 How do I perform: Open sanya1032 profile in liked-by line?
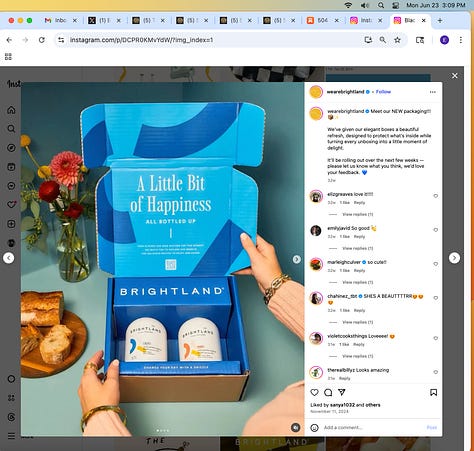click(342, 405)
